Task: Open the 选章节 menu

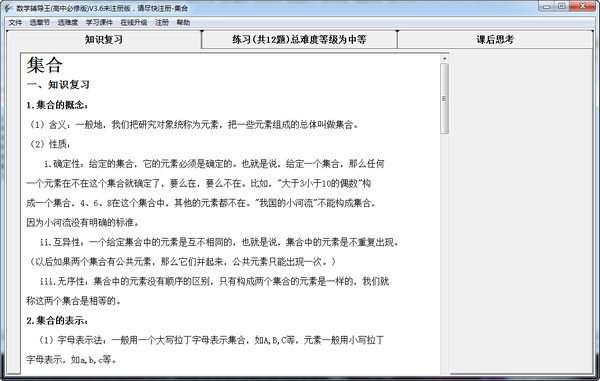Action: [x=40, y=23]
